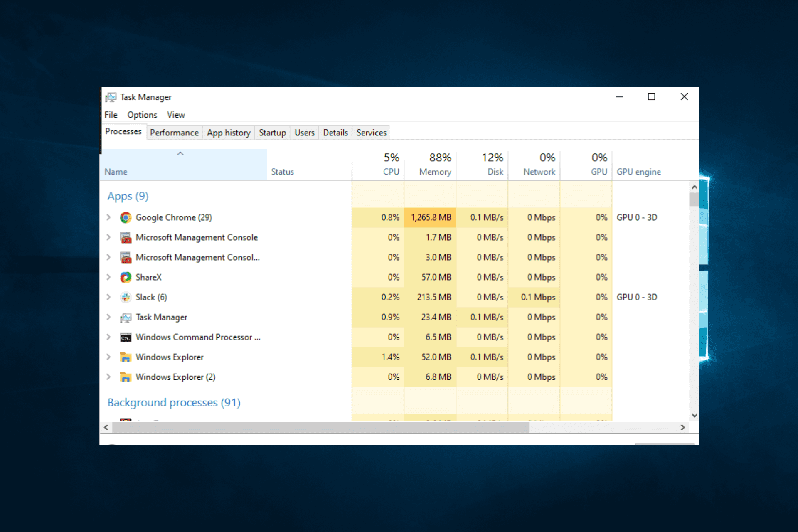Select the Processes tab
This screenshot has height=532, width=798.
tap(123, 131)
